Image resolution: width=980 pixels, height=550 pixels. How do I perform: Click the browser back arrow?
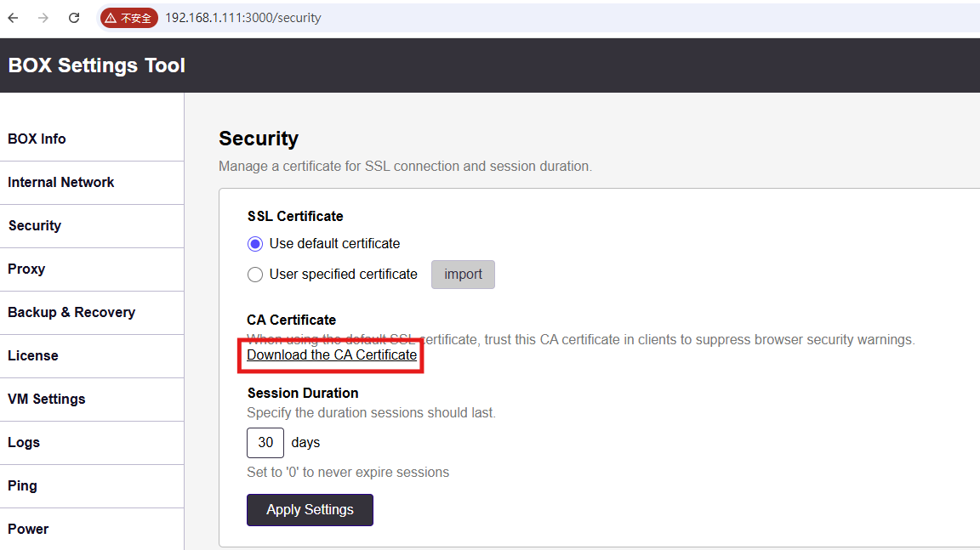13,18
